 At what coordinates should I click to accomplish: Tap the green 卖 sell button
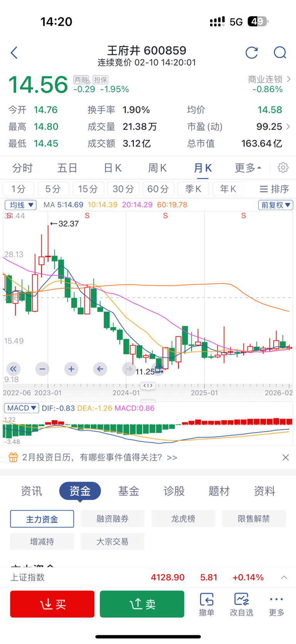(142, 604)
